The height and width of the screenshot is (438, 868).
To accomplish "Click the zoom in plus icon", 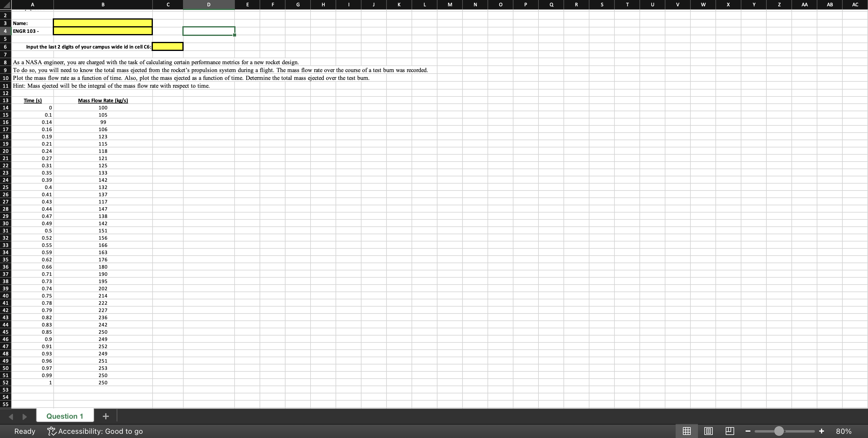I will pyautogui.click(x=822, y=431).
